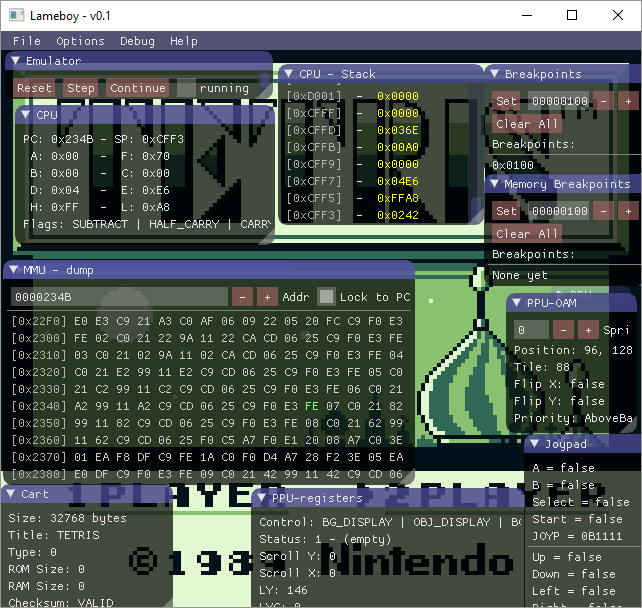Image resolution: width=642 pixels, height=608 pixels.
Task: Decrement the MMU dump address
Action: click(242, 297)
